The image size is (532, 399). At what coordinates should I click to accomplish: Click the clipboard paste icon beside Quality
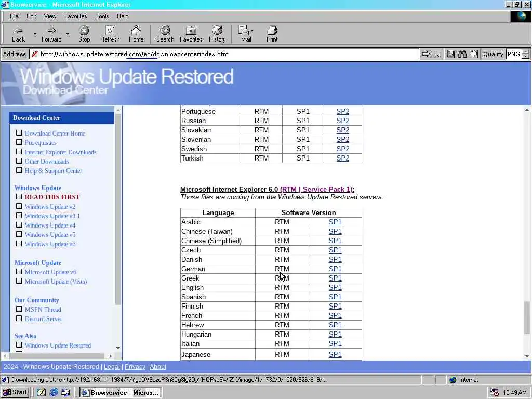[x=474, y=54]
